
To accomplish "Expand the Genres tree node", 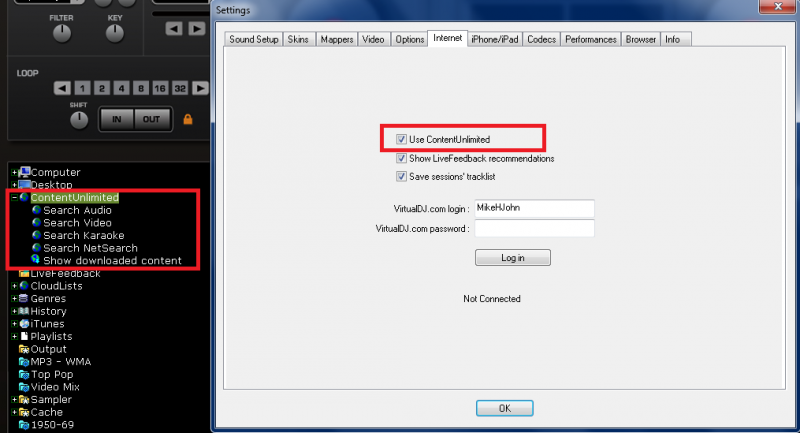I will tap(14, 298).
